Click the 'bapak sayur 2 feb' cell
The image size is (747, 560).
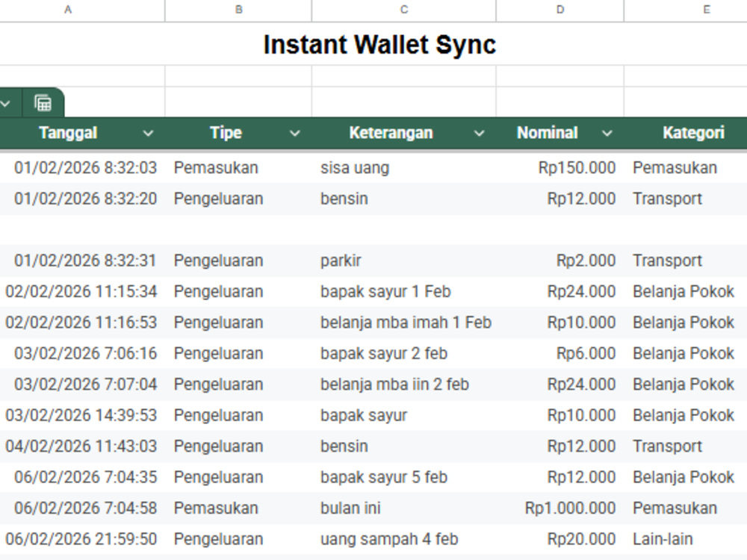pos(403,353)
